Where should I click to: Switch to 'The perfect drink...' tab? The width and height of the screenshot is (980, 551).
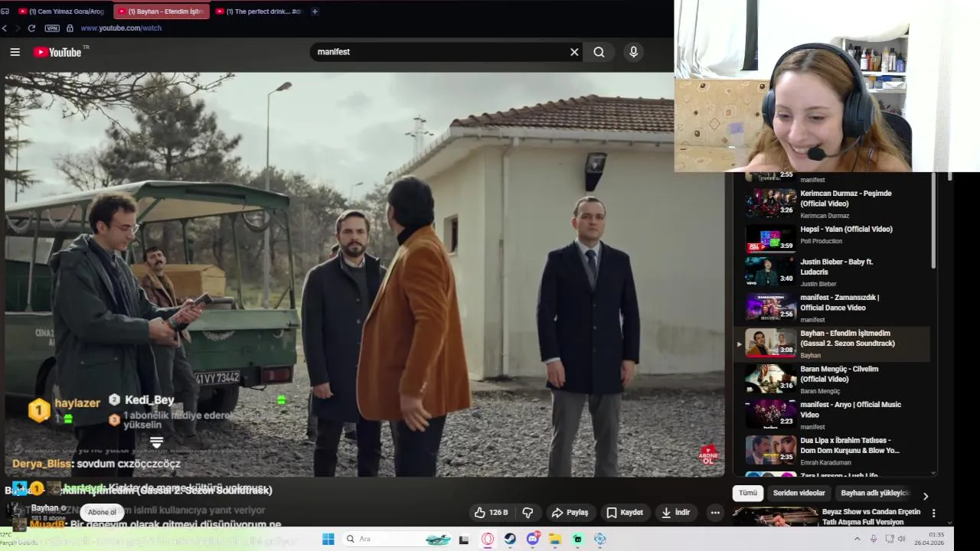pyautogui.click(x=259, y=11)
